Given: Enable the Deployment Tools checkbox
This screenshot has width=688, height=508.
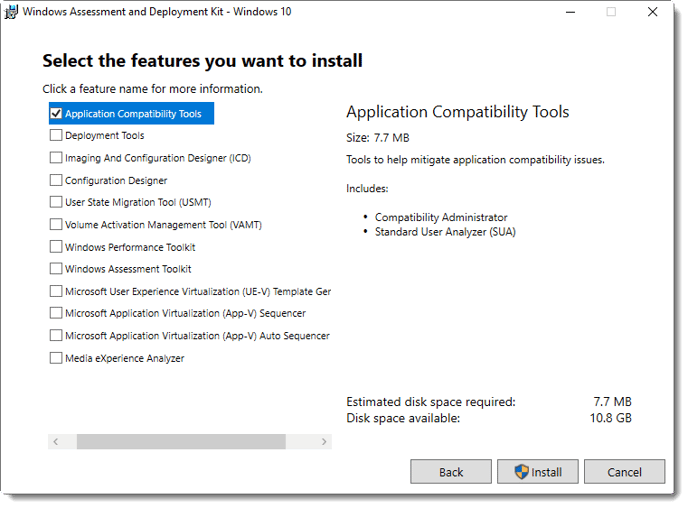Looking at the screenshot, I should [56, 135].
